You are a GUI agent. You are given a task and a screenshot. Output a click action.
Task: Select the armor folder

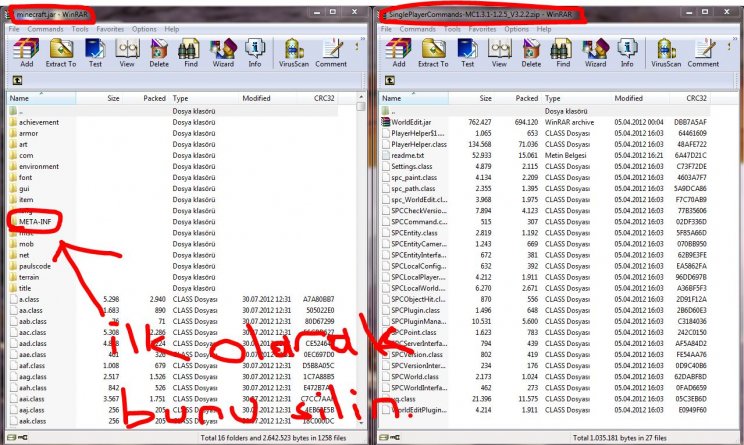[24, 133]
